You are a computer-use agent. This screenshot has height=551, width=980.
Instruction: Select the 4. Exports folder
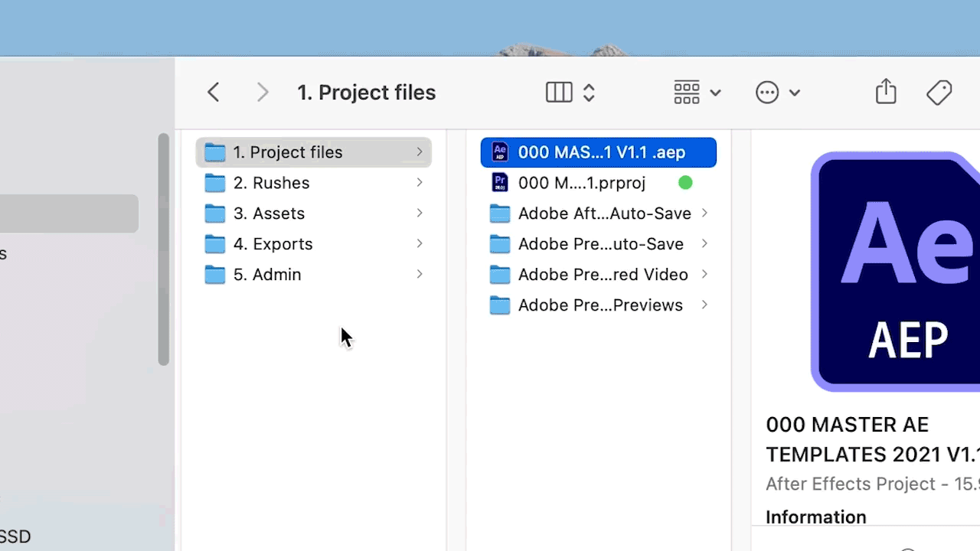click(314, 244)
